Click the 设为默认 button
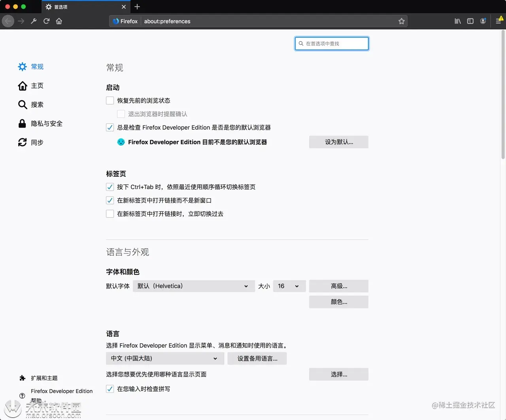This screenshot has width=506, height=420. [x=339, y=142]
